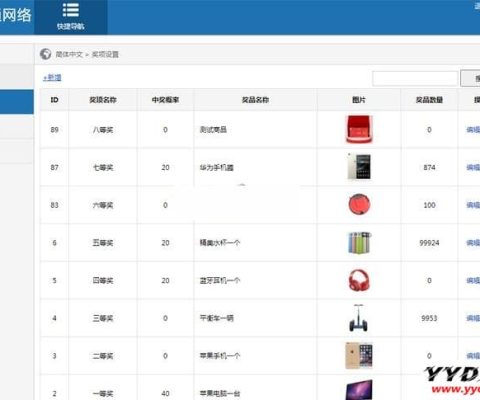Click the globe icon in breadcrumb

click(46, 54)
